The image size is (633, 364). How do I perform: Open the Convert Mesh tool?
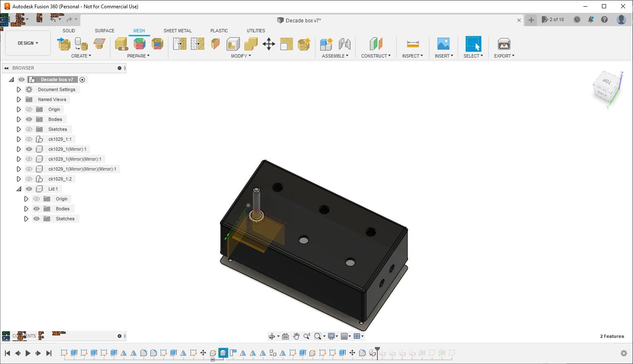[x=304, y=44]
